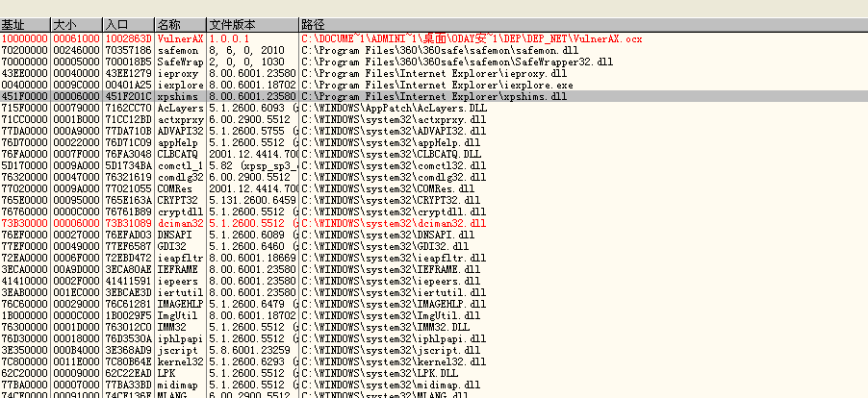Select the midimap module entry

pos(180,385)
